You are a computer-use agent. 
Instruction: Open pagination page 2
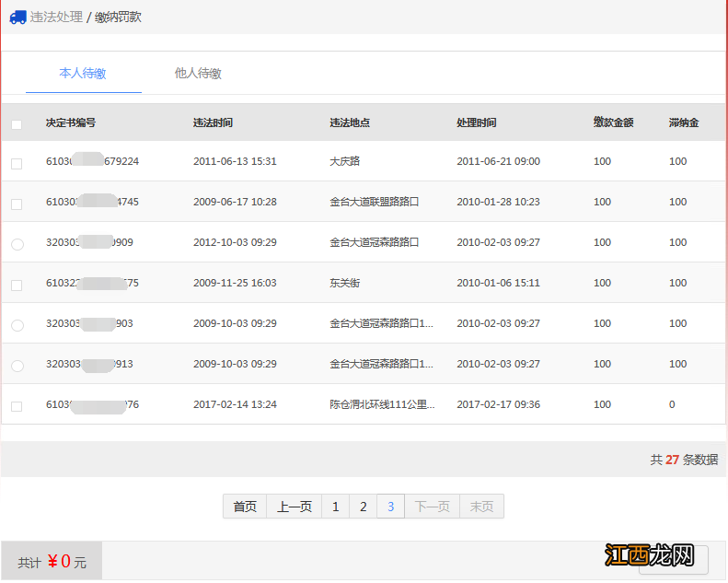364,507
